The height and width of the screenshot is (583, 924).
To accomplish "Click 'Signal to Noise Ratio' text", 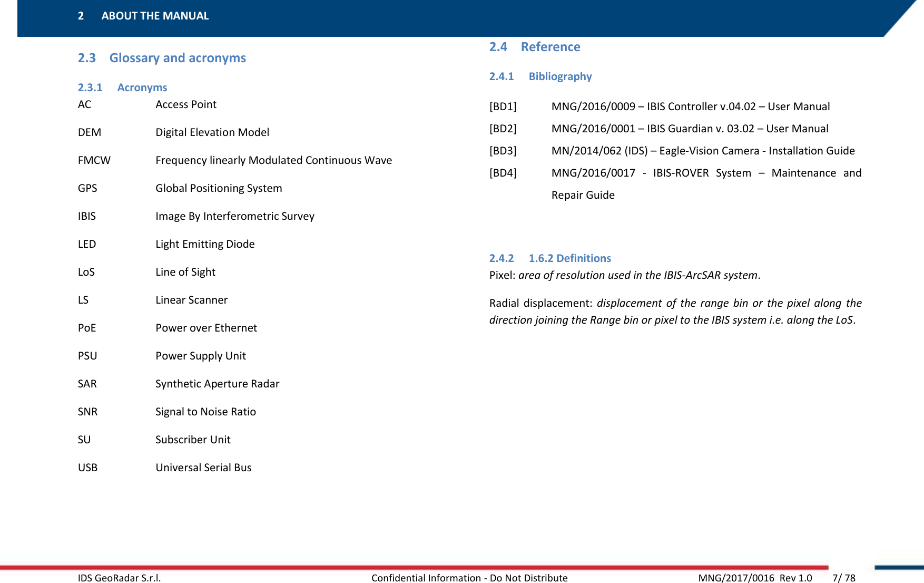I will (x=206, y=412).
